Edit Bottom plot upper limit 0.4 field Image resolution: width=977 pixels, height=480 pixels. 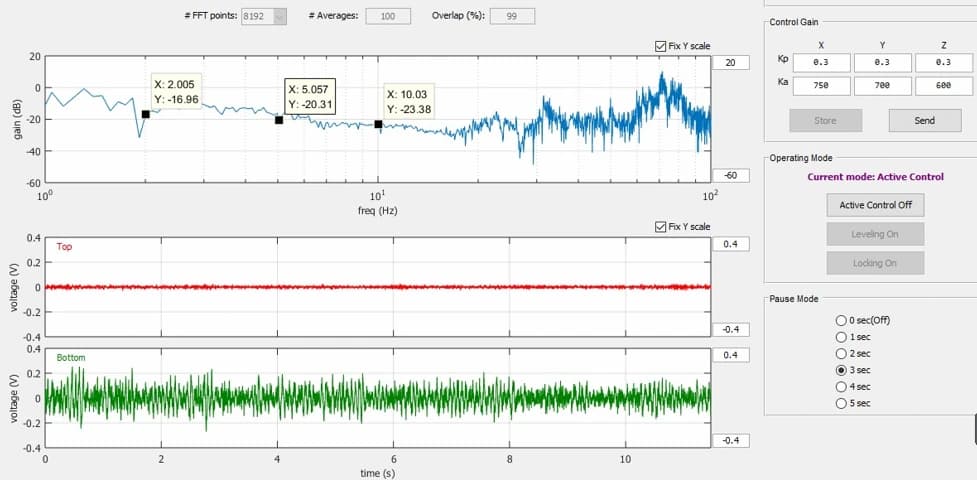[731, 355]
